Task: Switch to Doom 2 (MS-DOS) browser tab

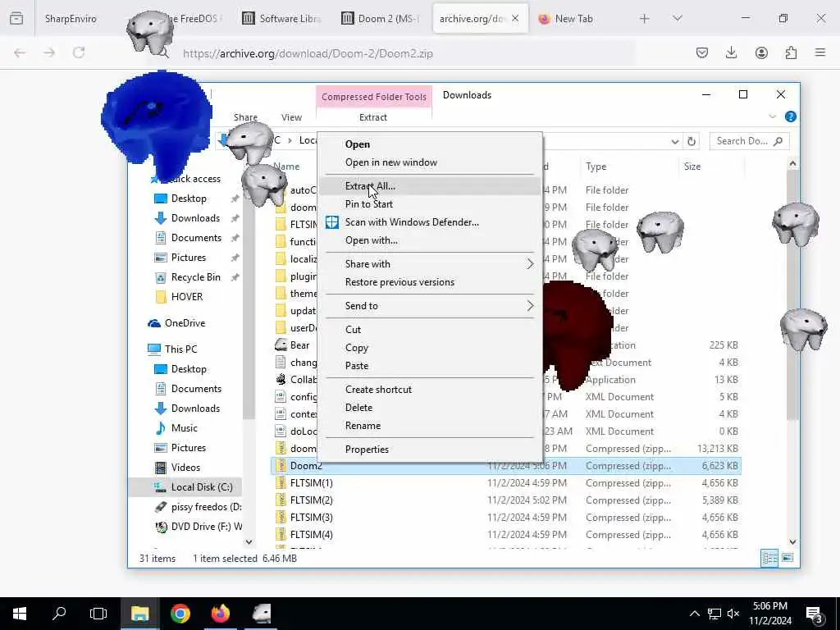Action: [381, 19]
